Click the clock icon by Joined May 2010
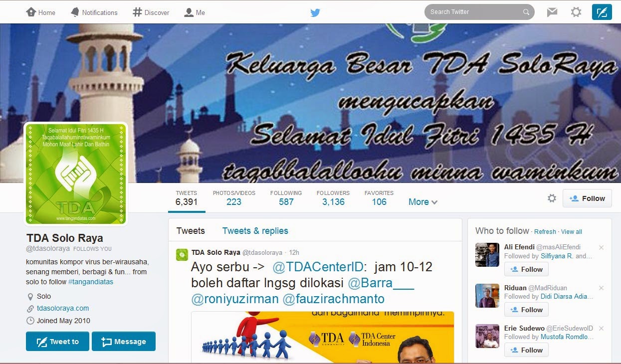 click(x=30, y=321)
